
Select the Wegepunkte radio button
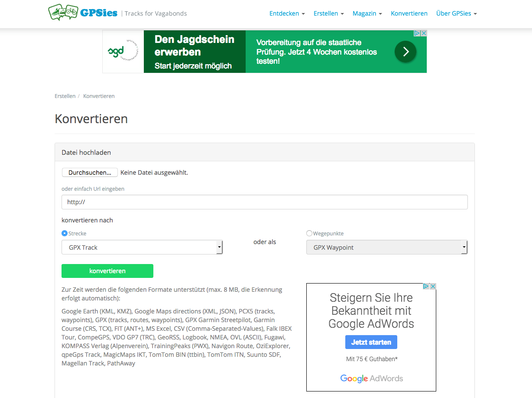(x=309, y=233)
